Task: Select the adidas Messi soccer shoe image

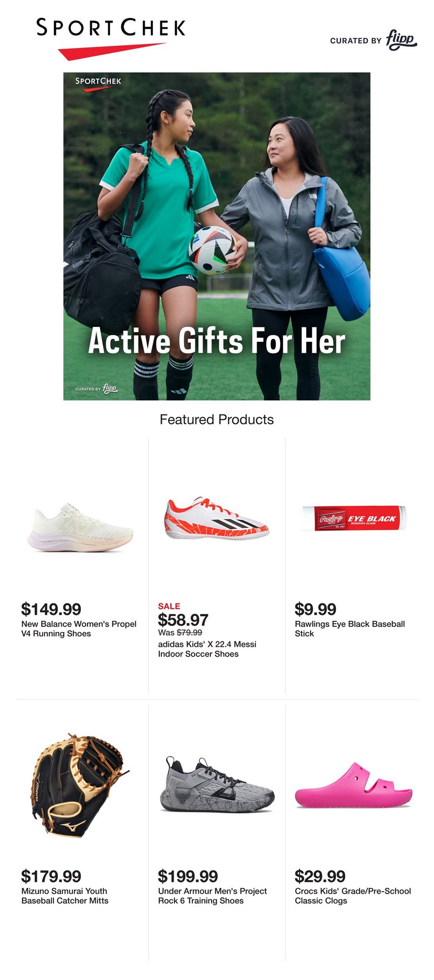Action: pyautogui.click(x=217, y=518)
